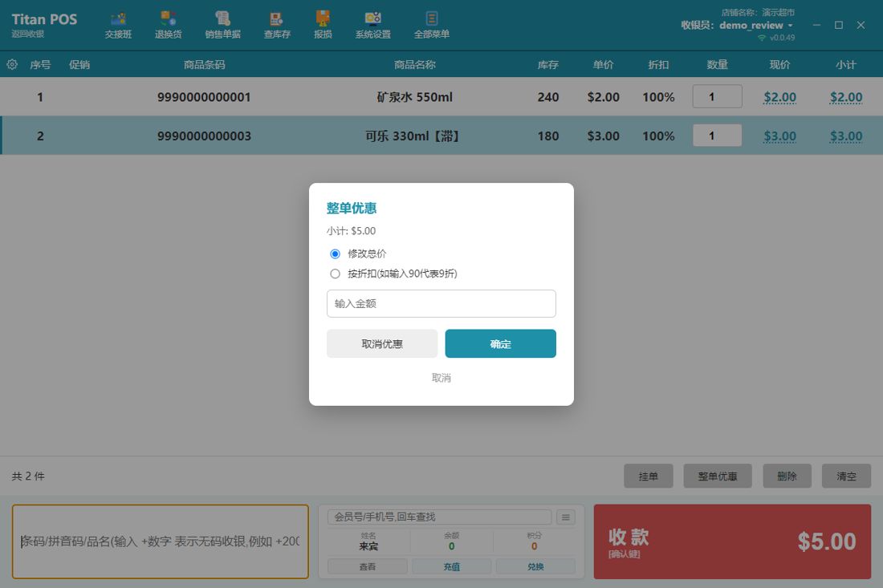Click the 取消 link in dialog
Image resolution: width=883 pixels, height=588 pixels.
[x=441, y=378]
